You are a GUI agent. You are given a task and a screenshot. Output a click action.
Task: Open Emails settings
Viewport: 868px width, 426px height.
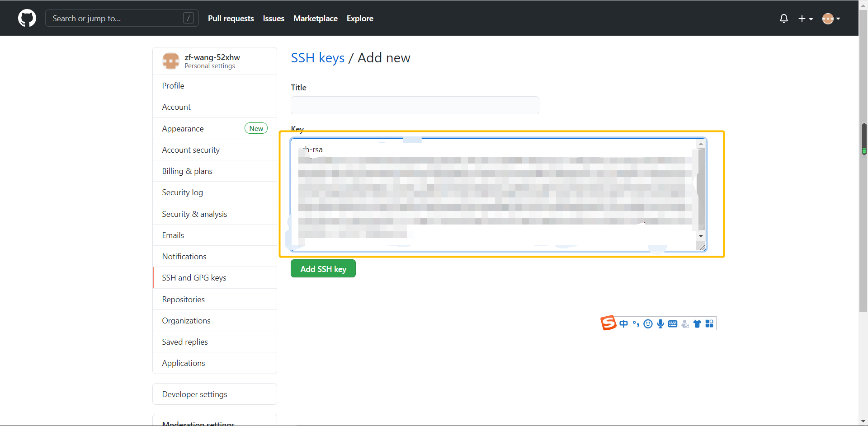coord(215,235)
